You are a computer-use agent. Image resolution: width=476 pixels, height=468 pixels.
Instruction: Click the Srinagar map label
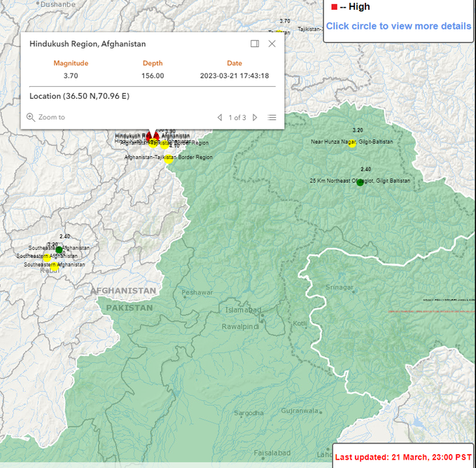coord(340,287)
